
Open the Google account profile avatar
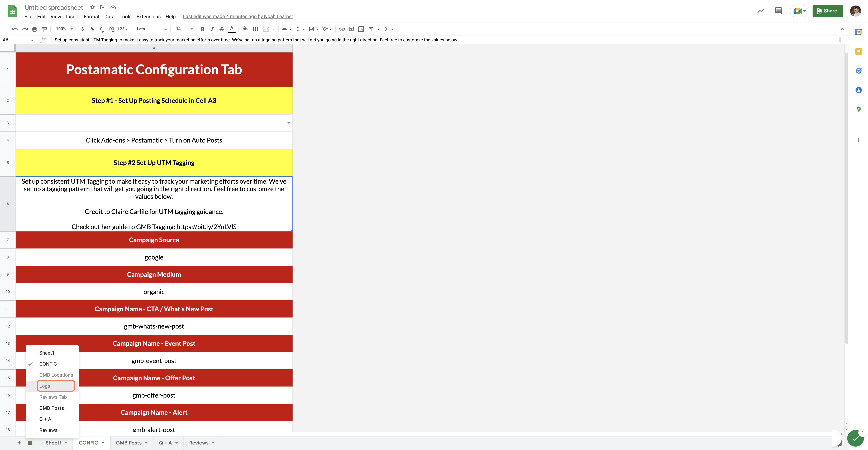[856, 11]
